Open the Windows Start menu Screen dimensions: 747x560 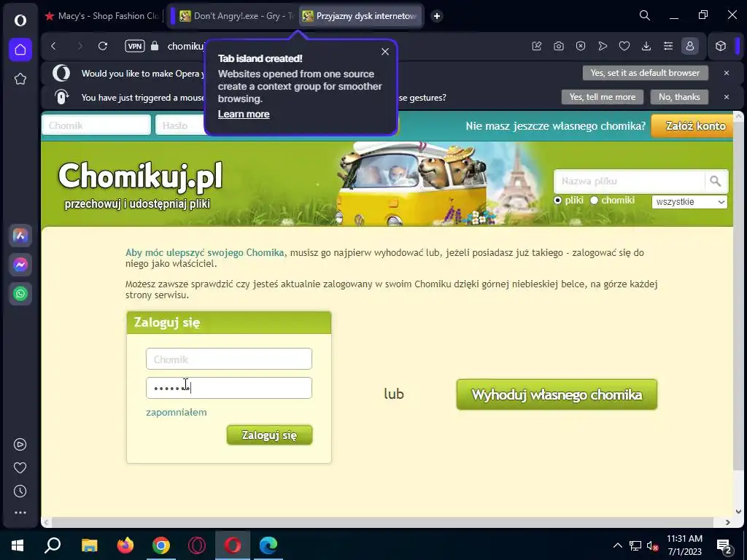pos(18,545)
